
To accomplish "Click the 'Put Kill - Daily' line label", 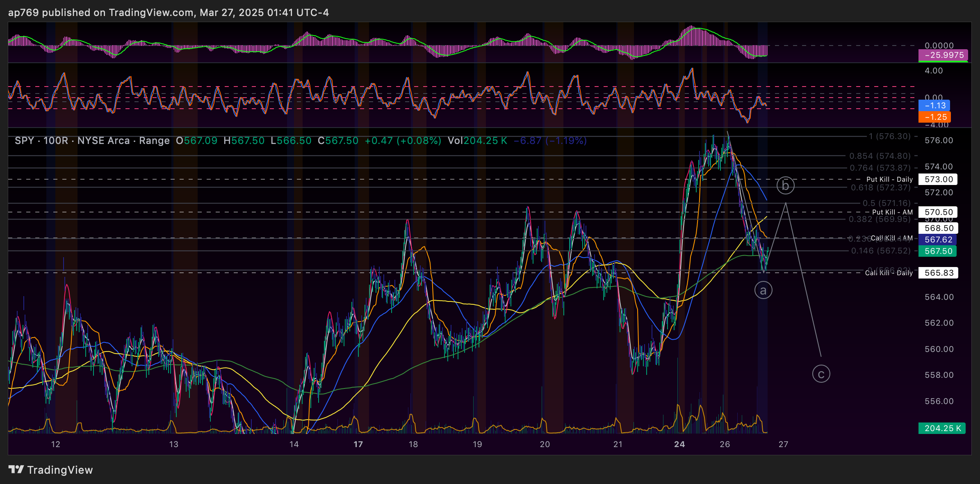I will [889, 179].
